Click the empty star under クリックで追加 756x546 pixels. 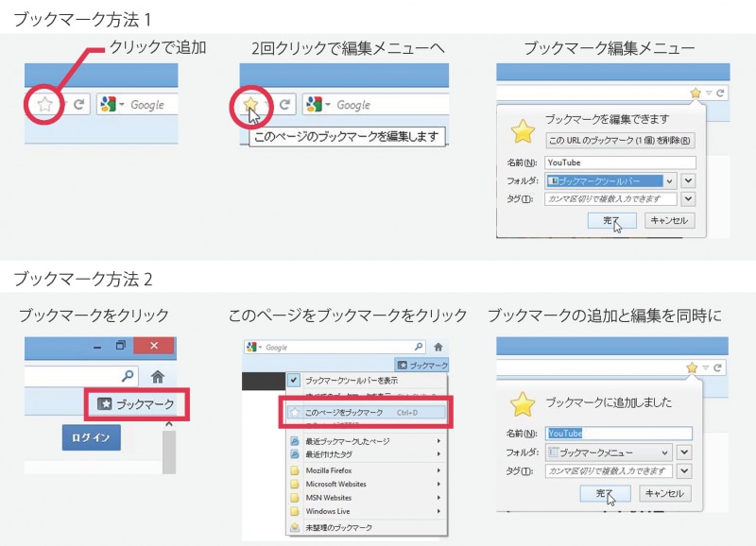pos(44,104)
